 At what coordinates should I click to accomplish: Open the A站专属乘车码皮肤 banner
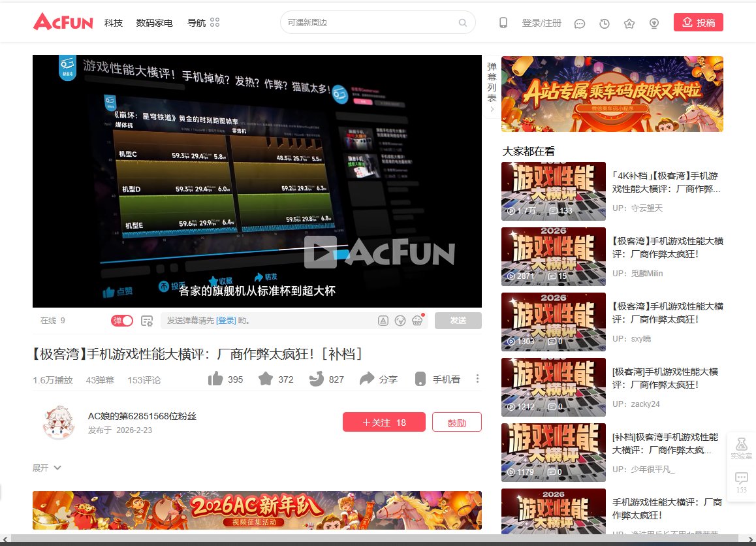coord(612,94)
